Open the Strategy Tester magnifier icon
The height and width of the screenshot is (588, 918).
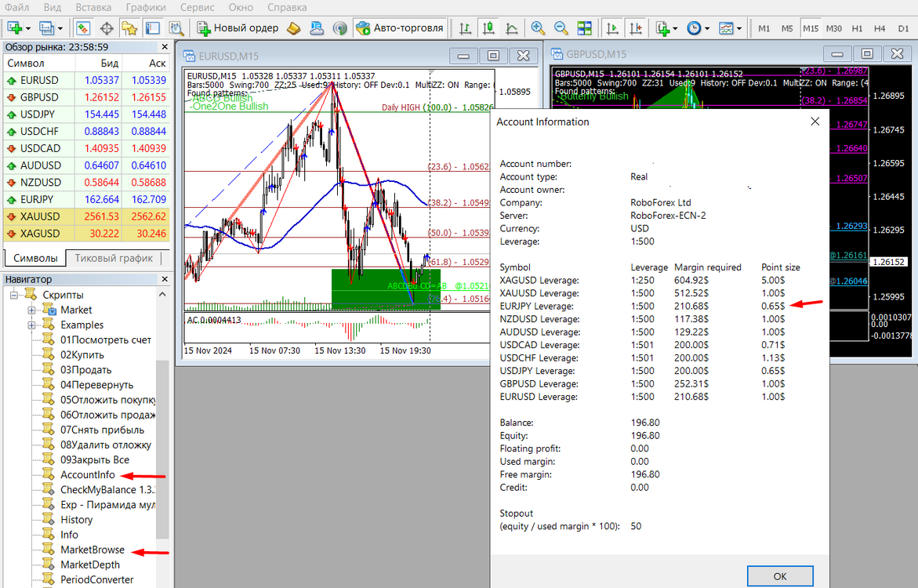pyautogui.click(x=176, y=27)
